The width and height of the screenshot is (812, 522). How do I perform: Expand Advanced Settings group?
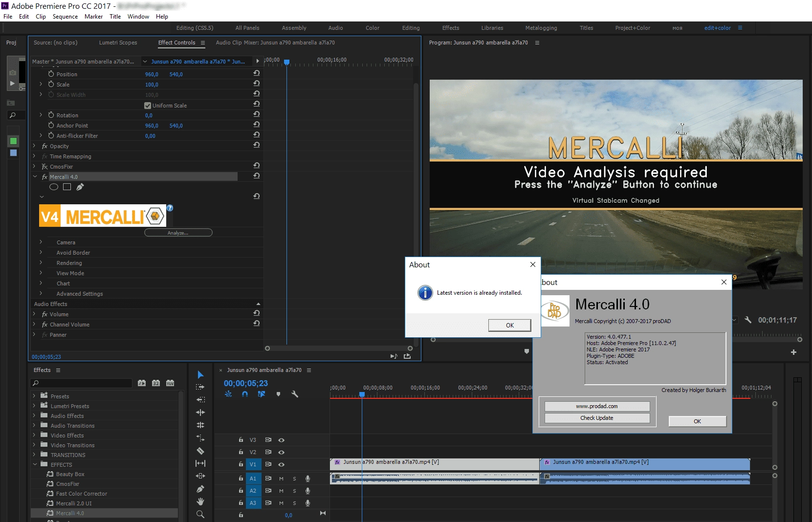41,293
